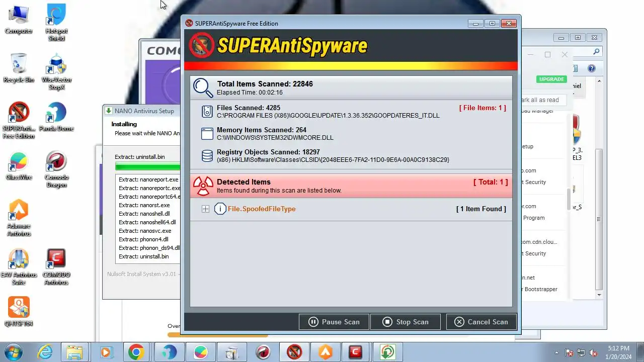Click the GOOPDATERES_IT.DLL file path text
This screenshot has width=644, height=362.
[328, 116]
